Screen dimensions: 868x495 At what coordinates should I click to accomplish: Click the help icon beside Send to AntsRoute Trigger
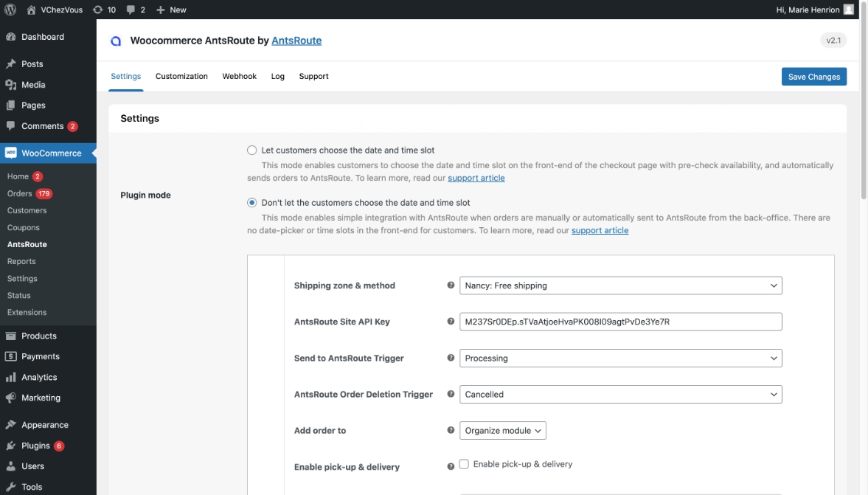[x=451, y=358]
